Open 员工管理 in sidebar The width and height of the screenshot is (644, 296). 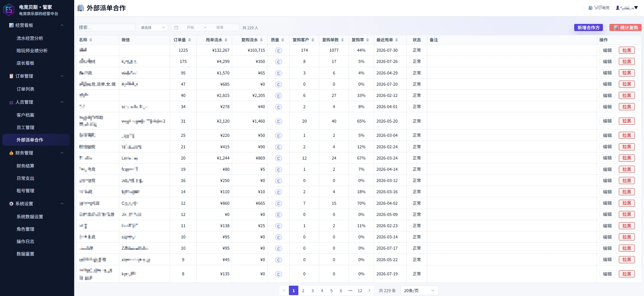pos(25,127)
